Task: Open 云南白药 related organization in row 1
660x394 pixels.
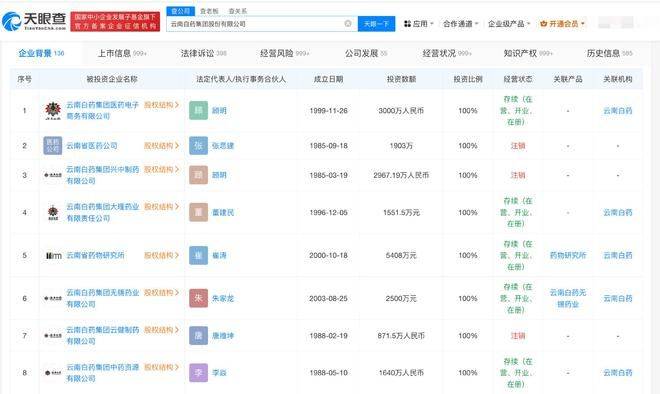Action: coord(617,111)
